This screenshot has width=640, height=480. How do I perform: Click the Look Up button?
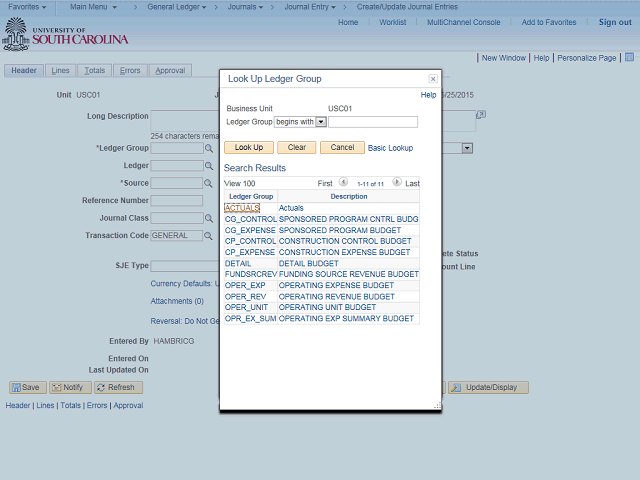click(249, 147)
